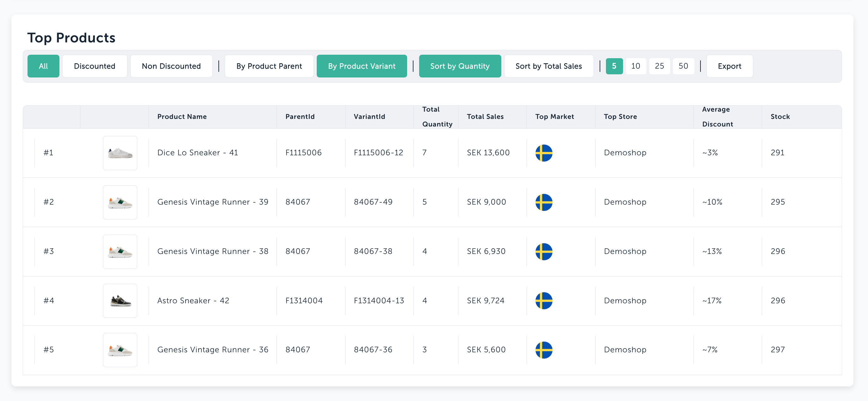Click Sweden flag in Genesis Vintage Runner 39 row
The height and width of the screenshot is (401, 868).
544,202
